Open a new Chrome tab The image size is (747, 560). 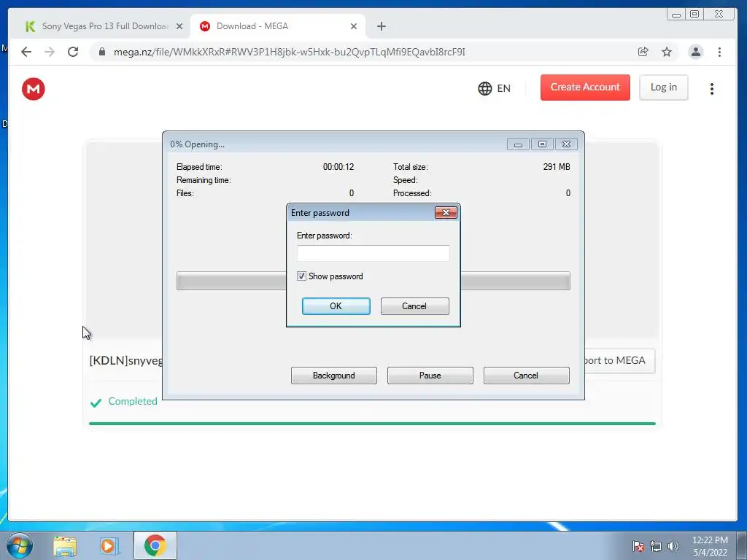[x=381, y=26]
